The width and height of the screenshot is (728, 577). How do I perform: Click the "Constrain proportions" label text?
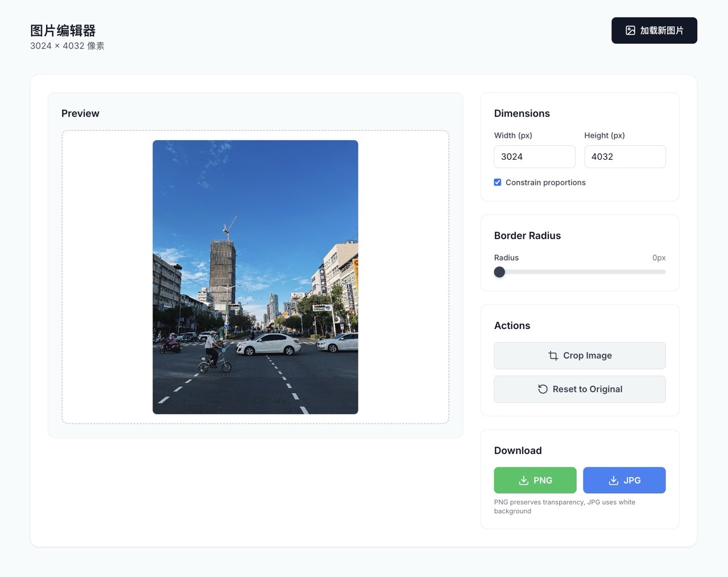(545, 183)
